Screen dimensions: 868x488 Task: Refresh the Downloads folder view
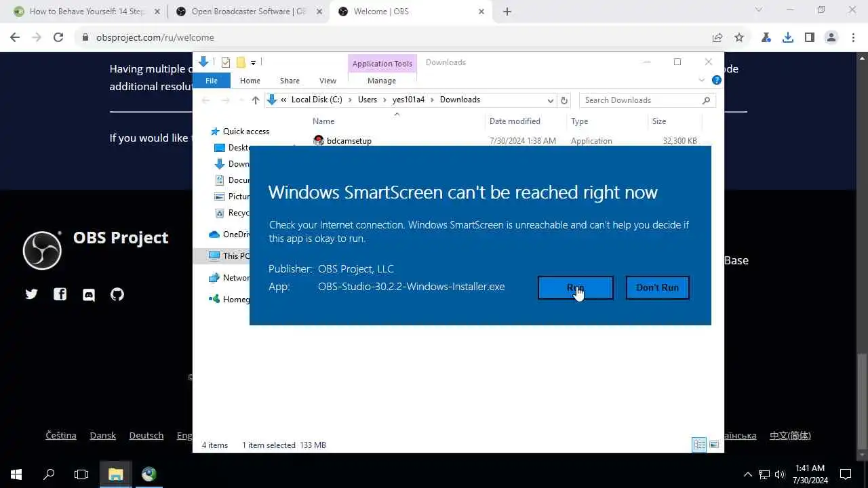[x=564, y=100]
